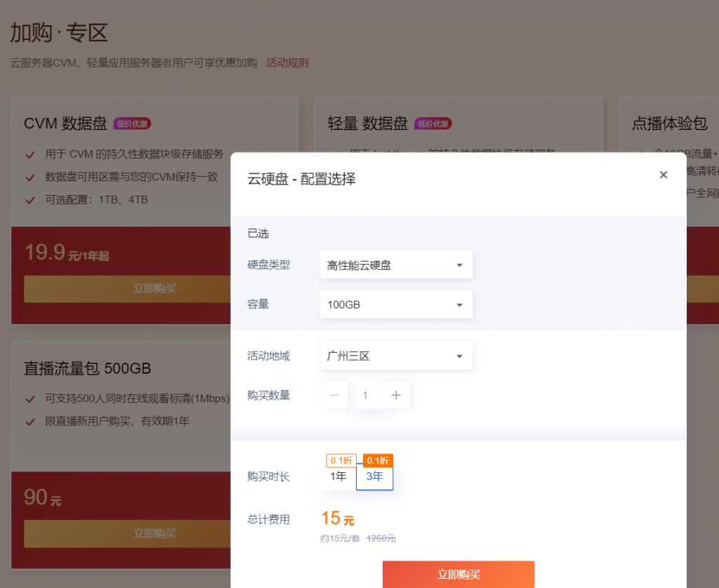Click the 低价优惠 badge beside 轻量 数据盘
719x588 pixels.
click(433, 124)
